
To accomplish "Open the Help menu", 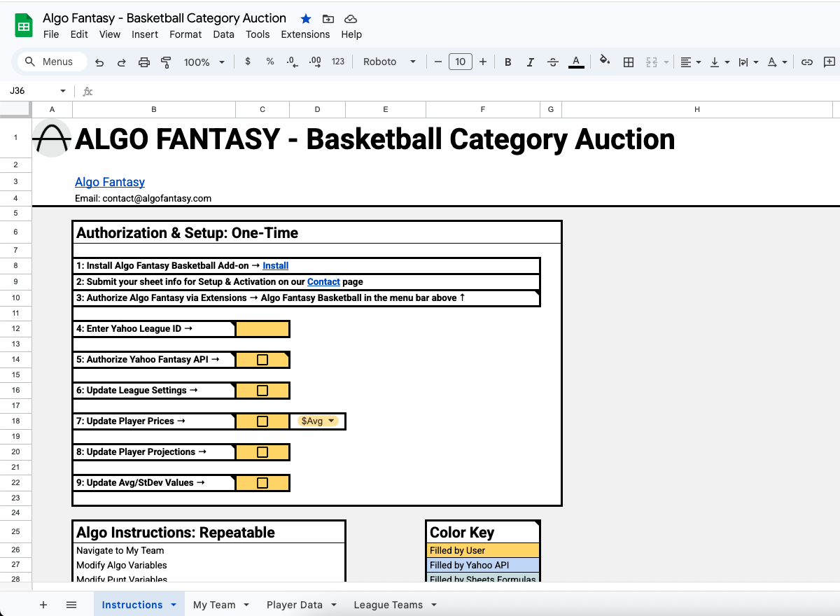I will [x=351, y=34].
